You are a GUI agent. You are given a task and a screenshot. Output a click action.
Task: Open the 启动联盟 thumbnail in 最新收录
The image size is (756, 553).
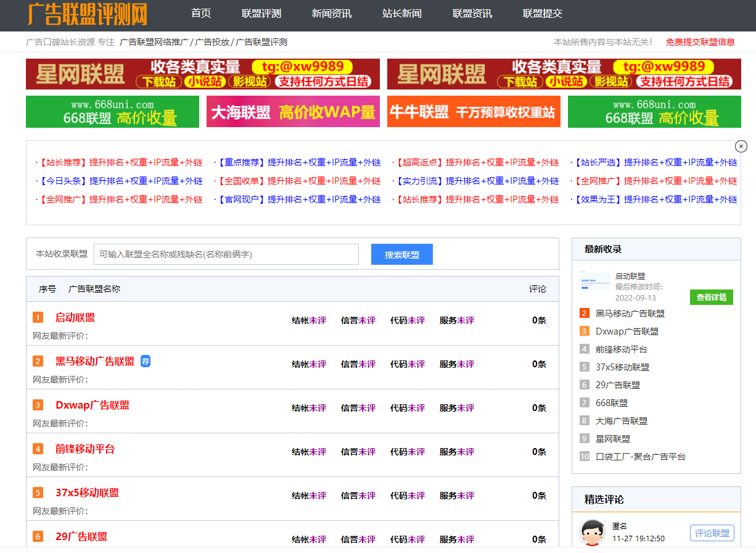point(595,281)
